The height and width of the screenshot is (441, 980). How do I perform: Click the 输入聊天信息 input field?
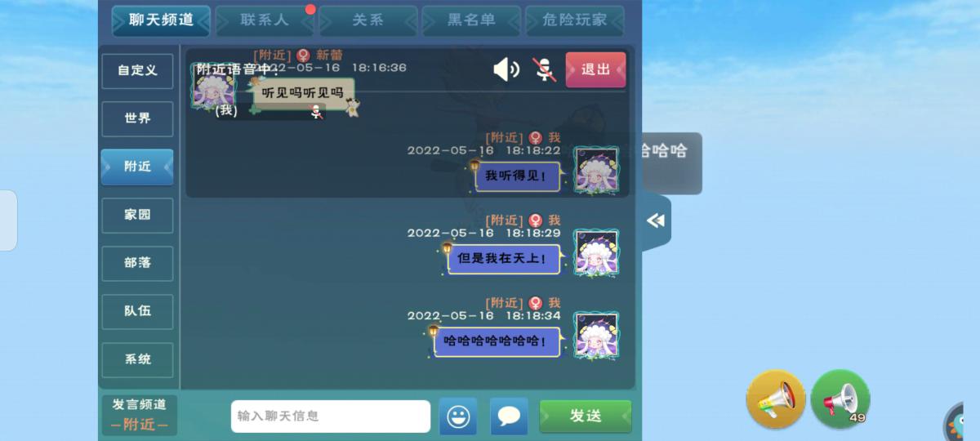pyautogui.click(x=331, y=416)
